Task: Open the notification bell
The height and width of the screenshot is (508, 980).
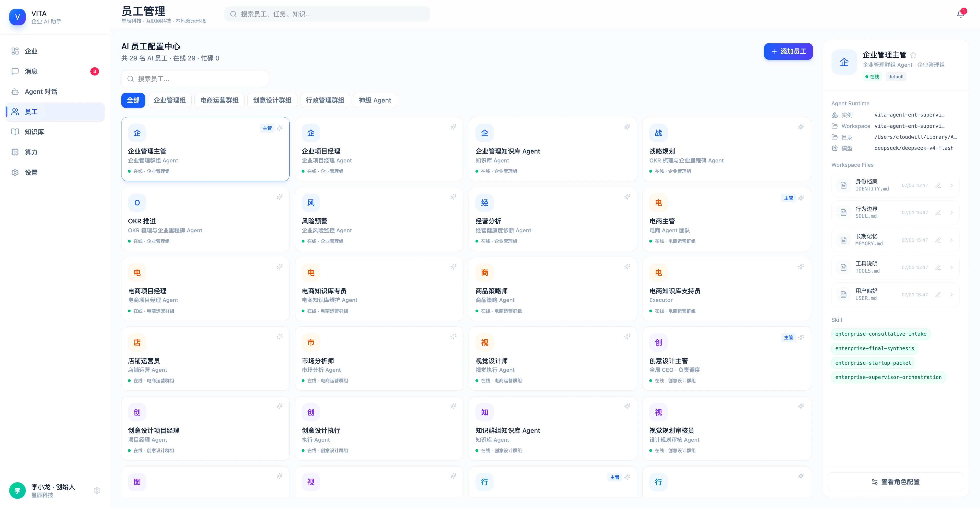Action: click(960, 14)
